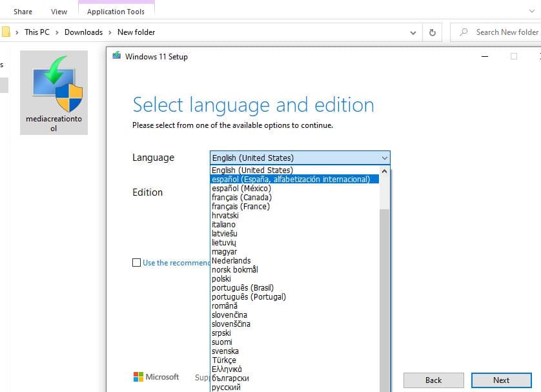Minimize the Windows 11 Setup window

(x=485, y=56)
